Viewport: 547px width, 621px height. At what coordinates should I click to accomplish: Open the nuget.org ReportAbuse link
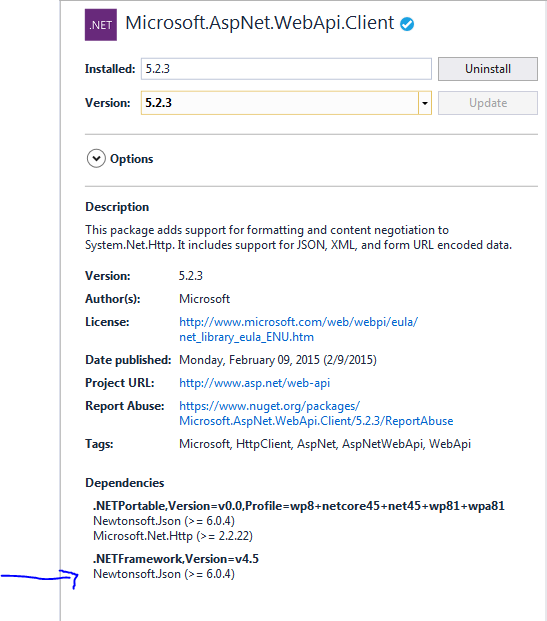pos(316,413)
